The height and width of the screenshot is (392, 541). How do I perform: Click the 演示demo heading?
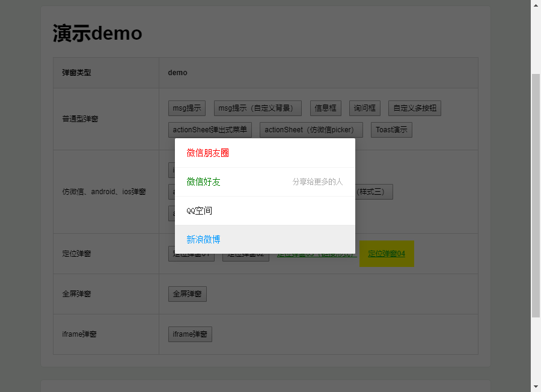click(97, 33)
